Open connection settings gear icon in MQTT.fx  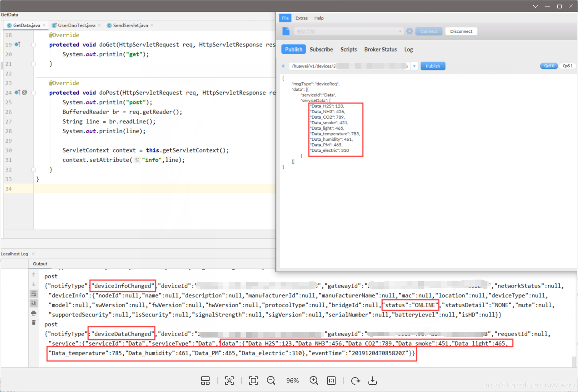click(410, 31)
